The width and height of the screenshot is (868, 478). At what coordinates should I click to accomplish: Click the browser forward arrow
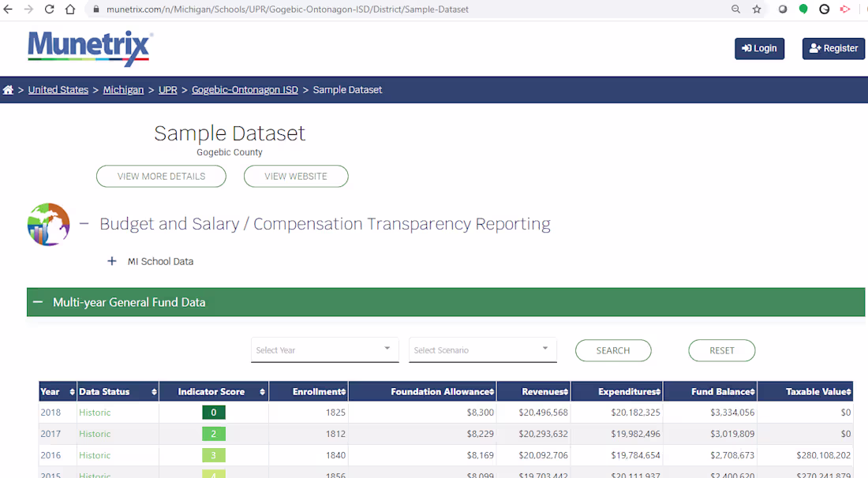pyautogui.click(x=28, y=9)
